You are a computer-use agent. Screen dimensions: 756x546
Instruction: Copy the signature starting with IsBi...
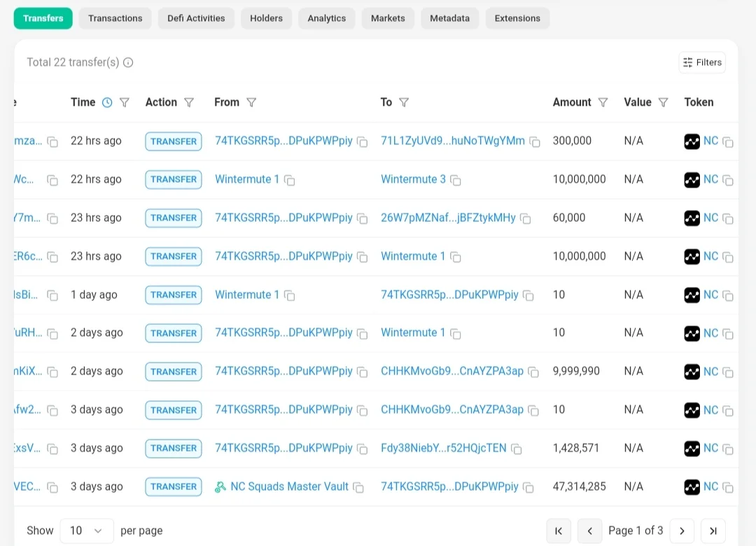click(52, 295)
